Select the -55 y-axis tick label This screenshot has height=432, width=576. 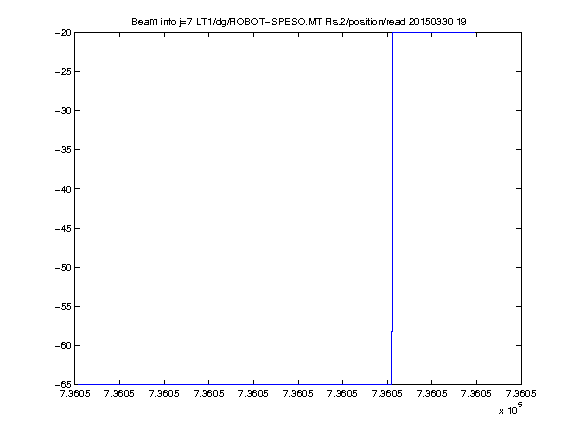(62, 306)
